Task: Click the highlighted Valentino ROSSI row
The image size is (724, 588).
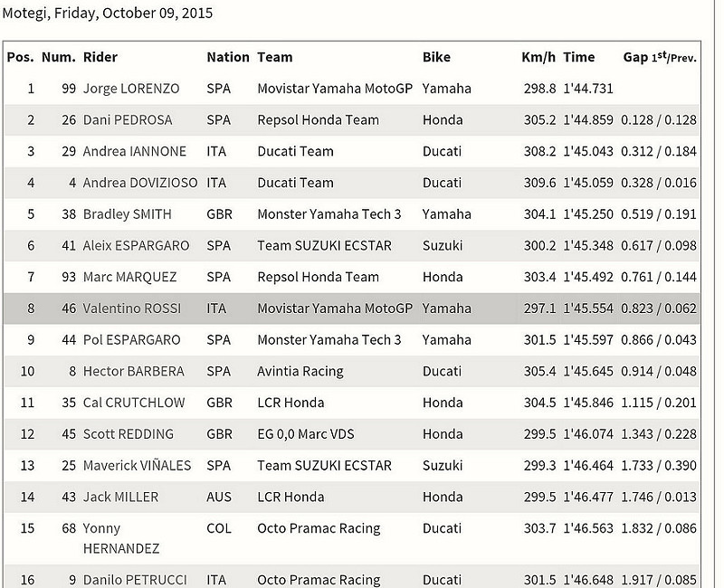Action: coord(352,308)
